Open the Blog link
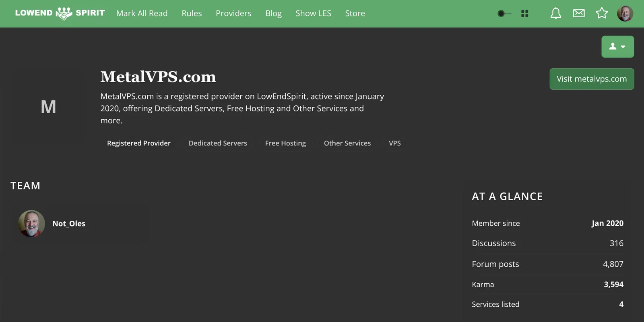The height and width of the screenshot is (322, 644). tap(273, 13)
